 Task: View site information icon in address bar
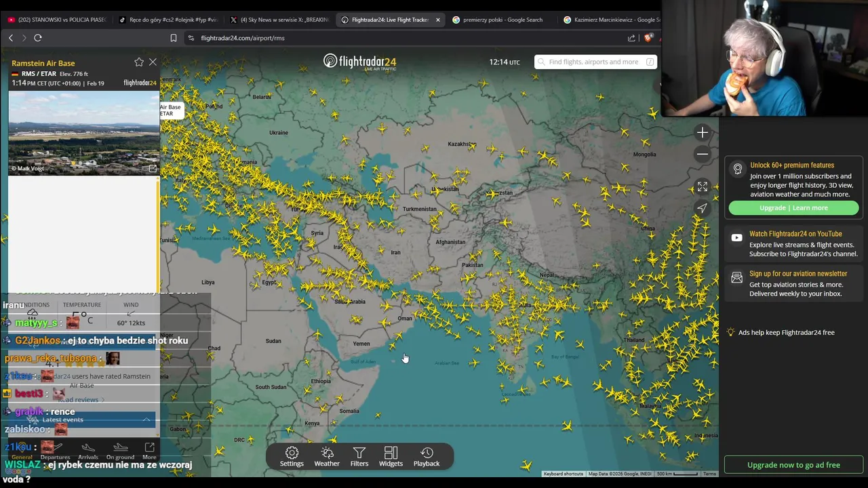point(191,38)
